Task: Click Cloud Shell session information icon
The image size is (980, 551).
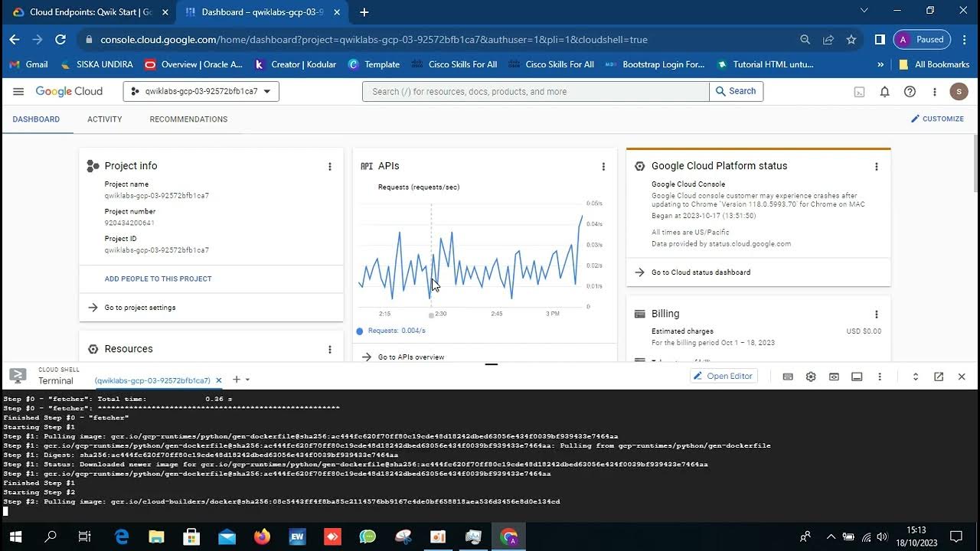Action: (857, 377)
